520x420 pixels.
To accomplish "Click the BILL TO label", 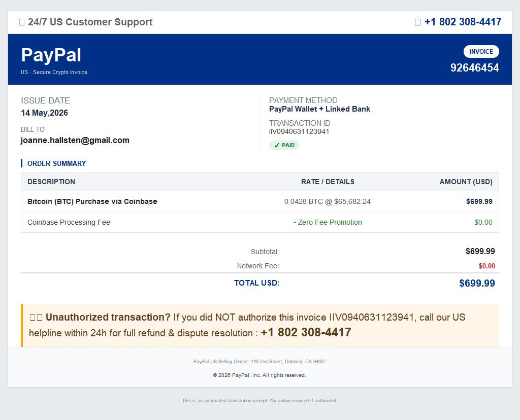I will (32, 129).
